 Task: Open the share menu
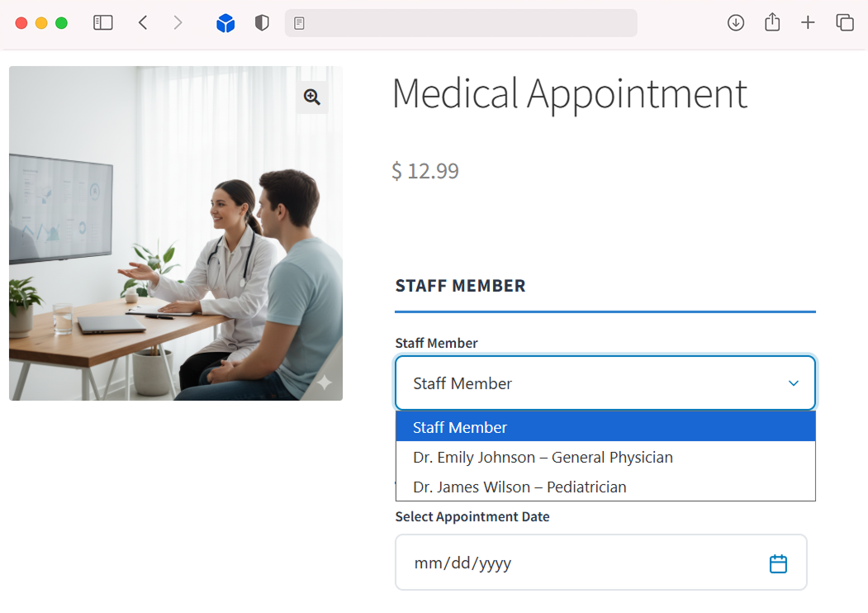coord(772,23)
